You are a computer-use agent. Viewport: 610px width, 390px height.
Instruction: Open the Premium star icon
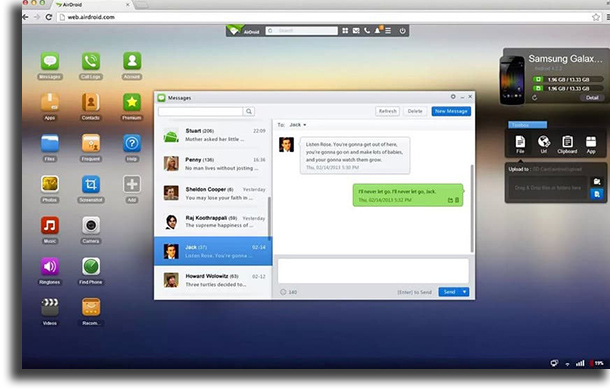pos(132,102)
